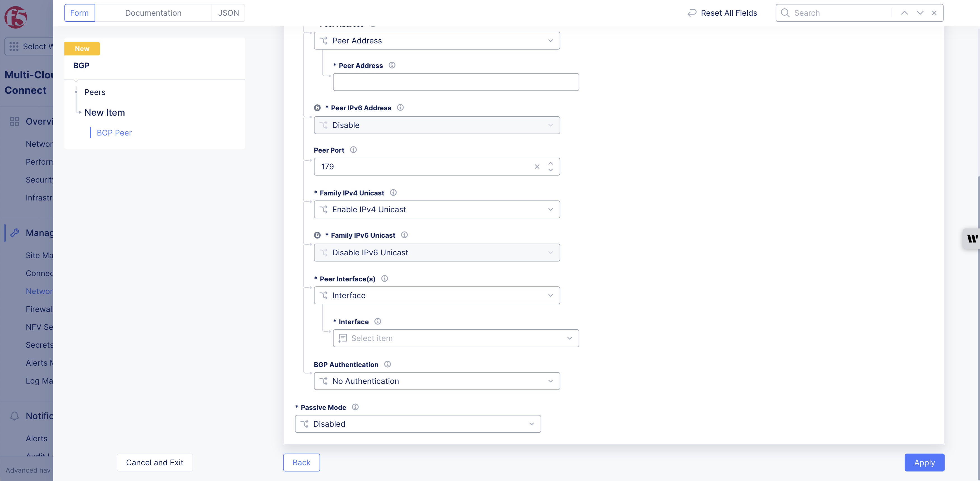The width and height of the screenshot is (980, 481).
Task: Open the Family IPv4 Unicast dropdown
Action: 436,210
